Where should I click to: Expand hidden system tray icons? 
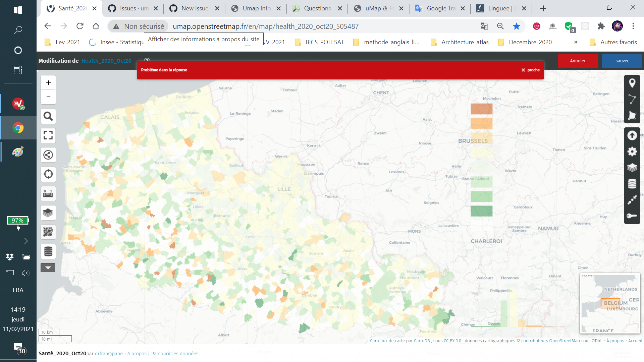click(x=26, y=241)
